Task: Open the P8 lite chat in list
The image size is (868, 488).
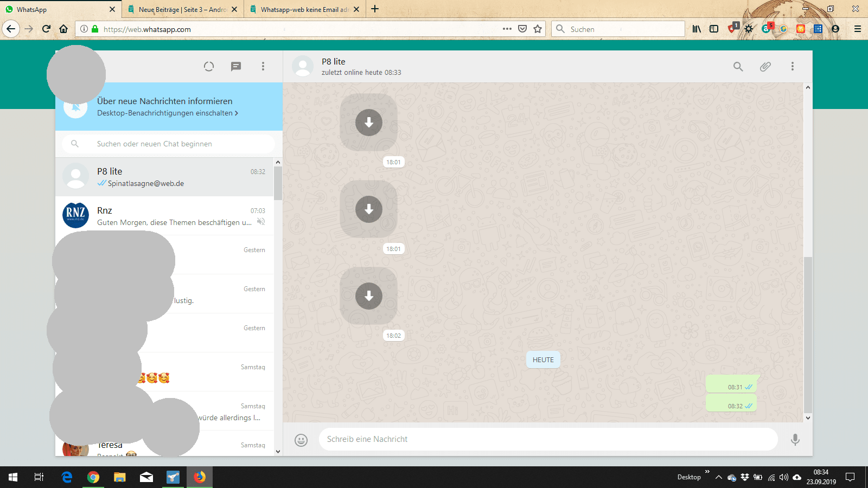Action: (164, 177)
